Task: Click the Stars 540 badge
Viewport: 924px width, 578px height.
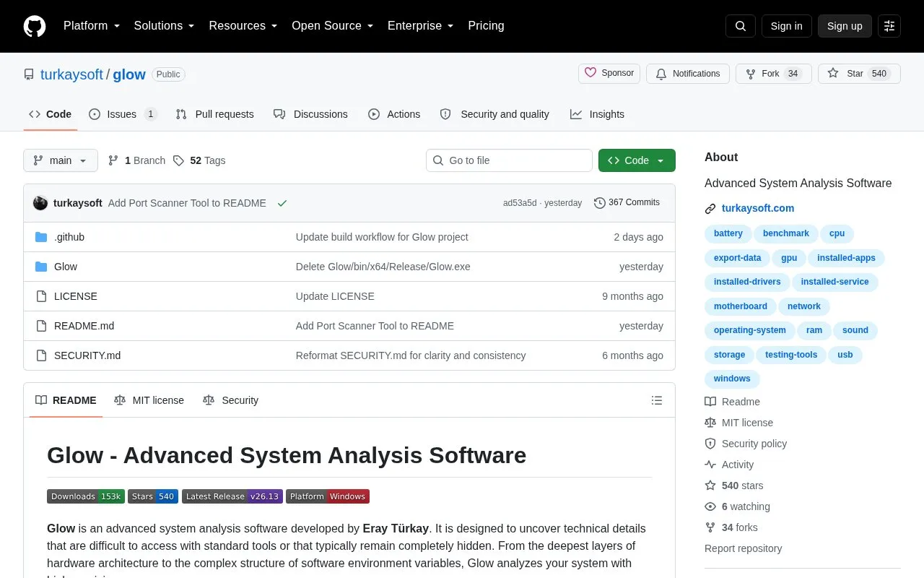Action: point(153,496)
